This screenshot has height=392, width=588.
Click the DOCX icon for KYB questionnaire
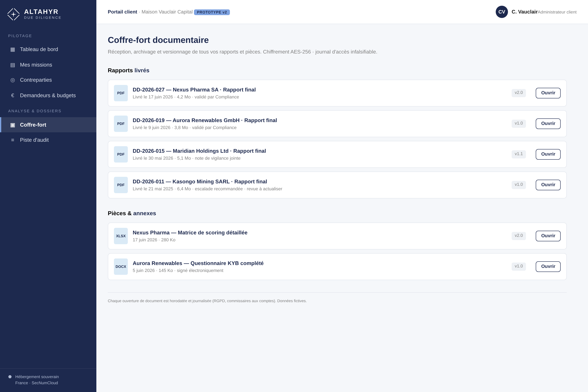pyautogui.click(x=121, y=267)
